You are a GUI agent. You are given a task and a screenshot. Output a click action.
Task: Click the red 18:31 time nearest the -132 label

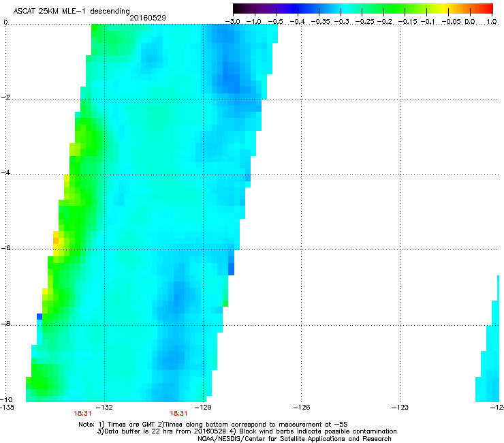82,414
